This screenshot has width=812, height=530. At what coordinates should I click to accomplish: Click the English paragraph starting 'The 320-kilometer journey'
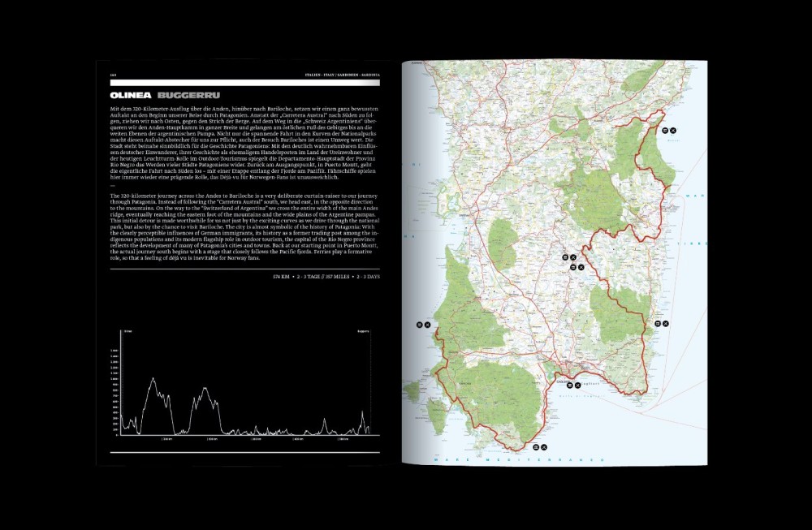click(x=244, y=226)
